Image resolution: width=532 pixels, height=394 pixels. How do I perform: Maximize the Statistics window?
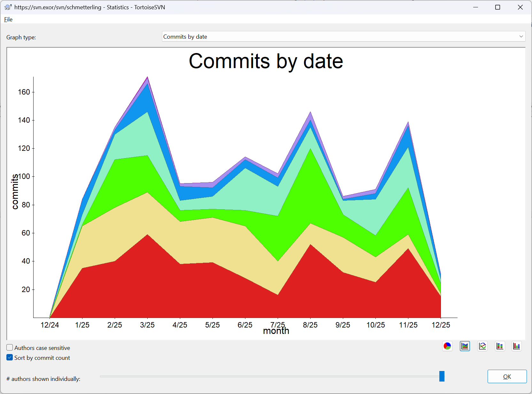click(x=497, y=7)
